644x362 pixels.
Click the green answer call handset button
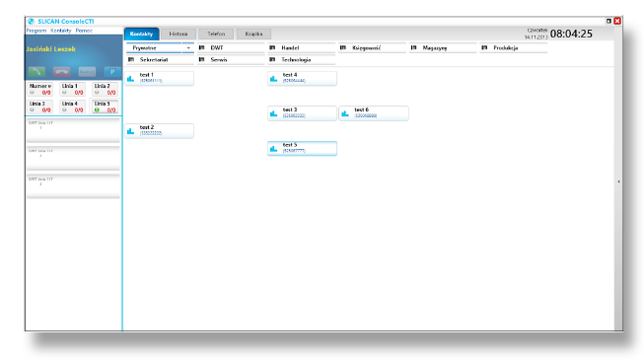tap(36, 72)
